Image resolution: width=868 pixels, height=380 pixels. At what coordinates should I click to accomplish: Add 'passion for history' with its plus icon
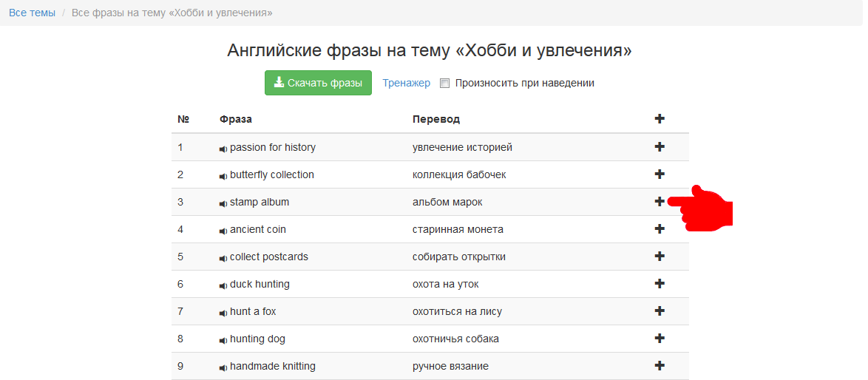click(x=660, y=146)
